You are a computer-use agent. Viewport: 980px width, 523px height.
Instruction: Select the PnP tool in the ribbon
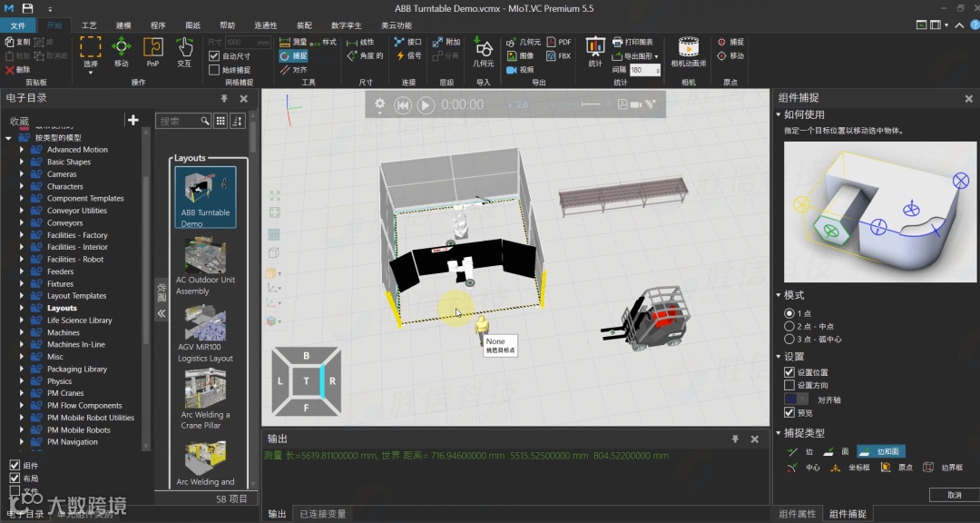[x=153, y=51]
